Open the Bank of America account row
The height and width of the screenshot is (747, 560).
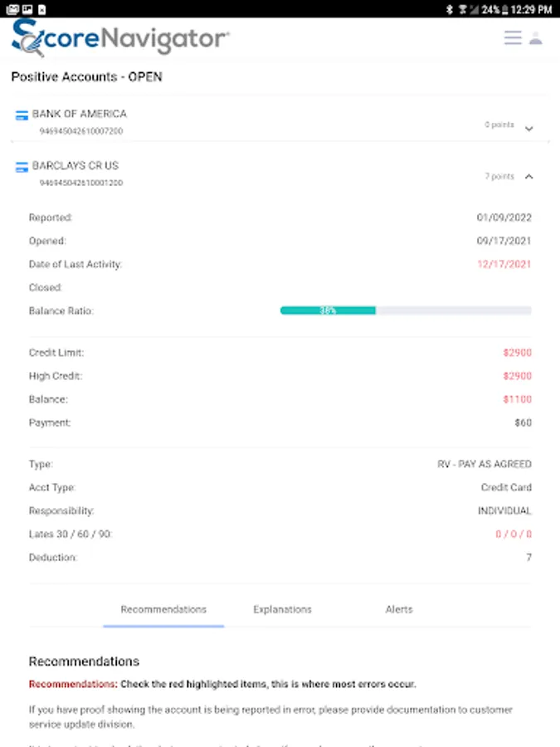point(280,121)
